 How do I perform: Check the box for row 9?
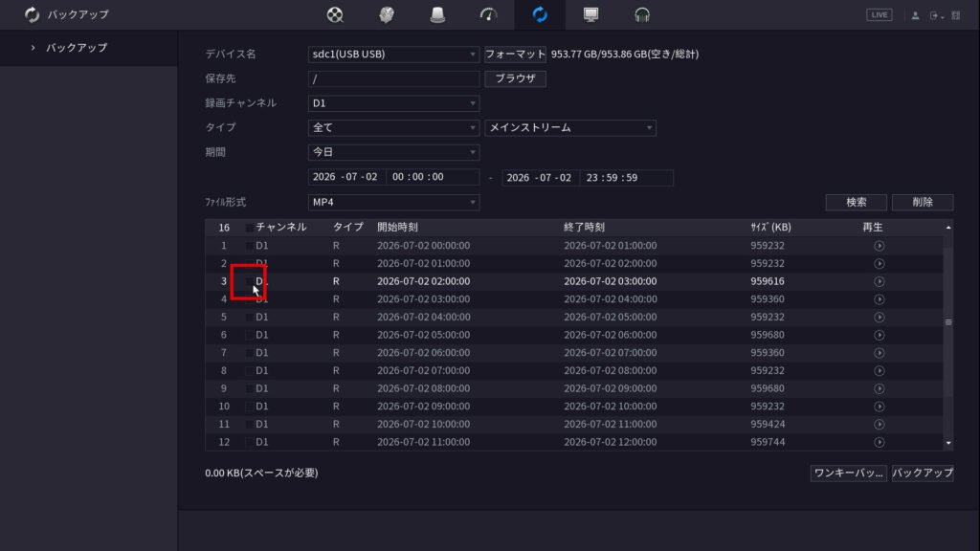(x=249, y=388)
